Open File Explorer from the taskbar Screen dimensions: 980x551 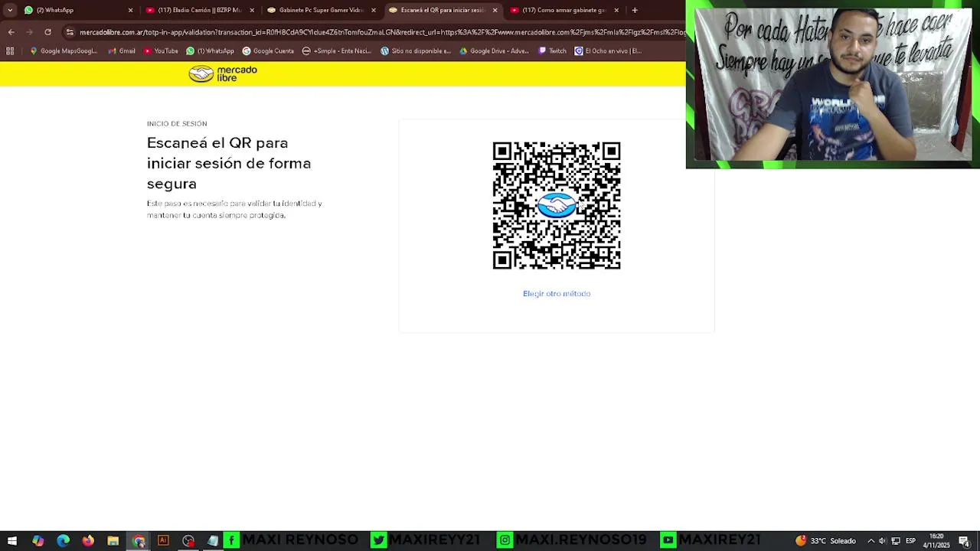coord(113,541)
